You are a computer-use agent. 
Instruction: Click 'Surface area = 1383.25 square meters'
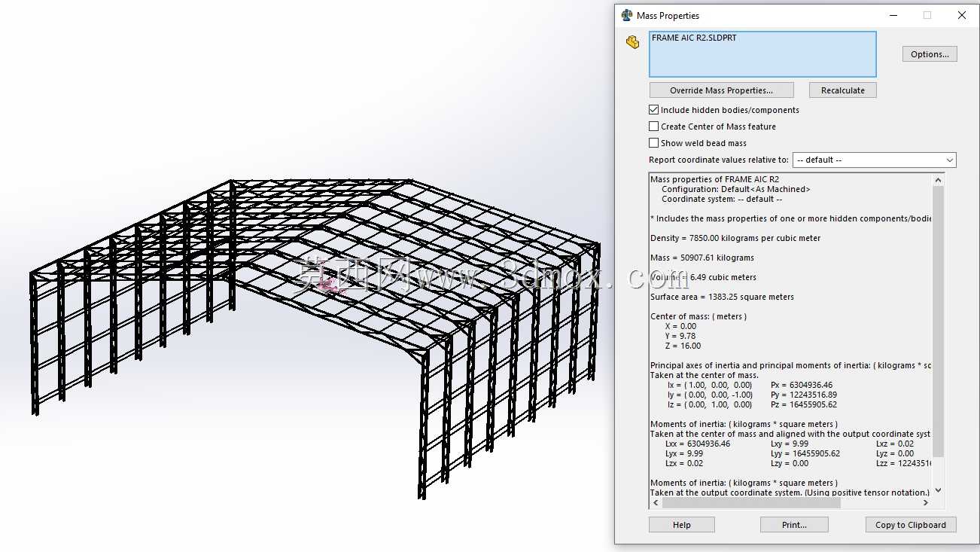[722, 297]
